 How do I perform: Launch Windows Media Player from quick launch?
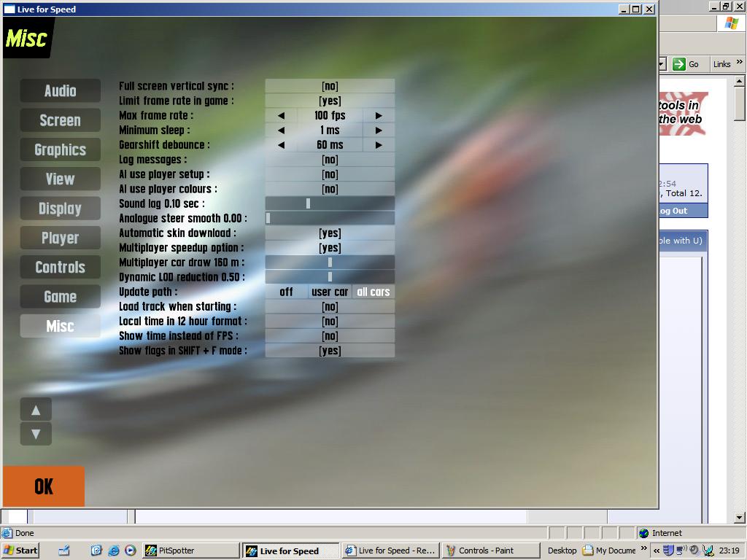[130, 551]
